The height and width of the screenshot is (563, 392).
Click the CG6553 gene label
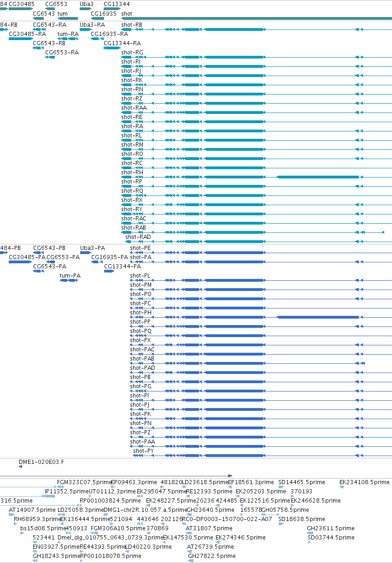pos(56,4)
